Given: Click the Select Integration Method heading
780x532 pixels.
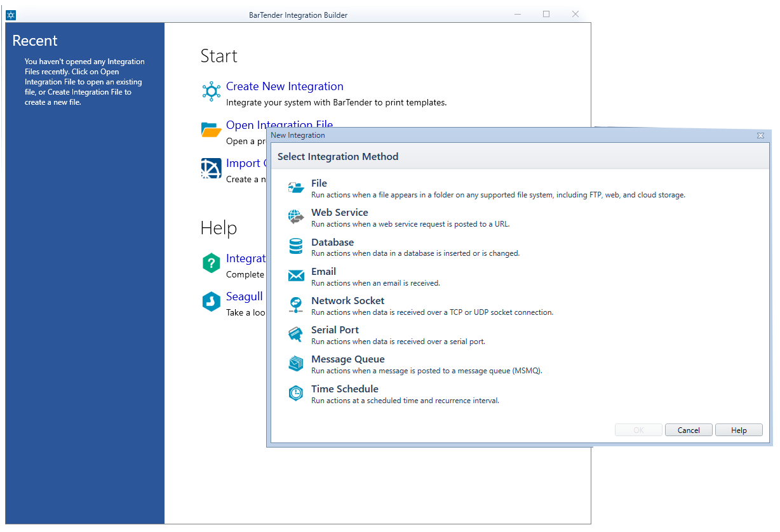Looking at the screenshot, I should coord(338,157).
